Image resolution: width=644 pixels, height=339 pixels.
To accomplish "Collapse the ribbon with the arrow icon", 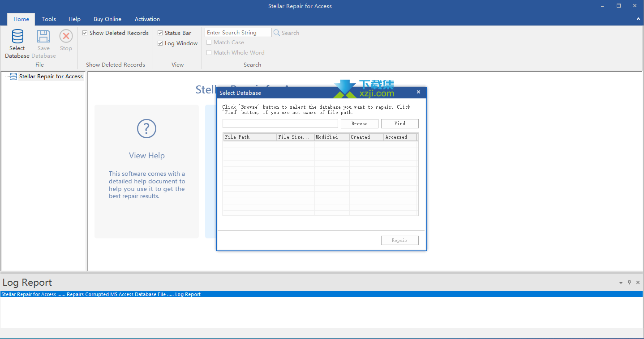I will coord(638,19).
